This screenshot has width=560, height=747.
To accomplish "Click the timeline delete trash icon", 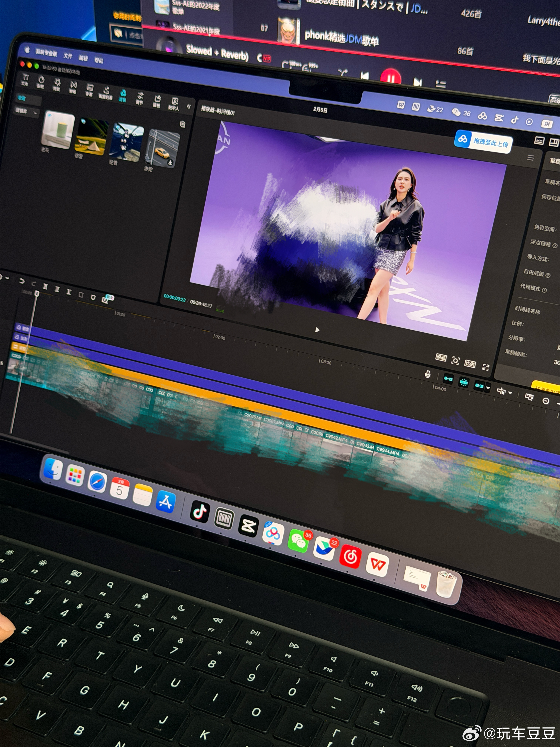I will point(81,294).
